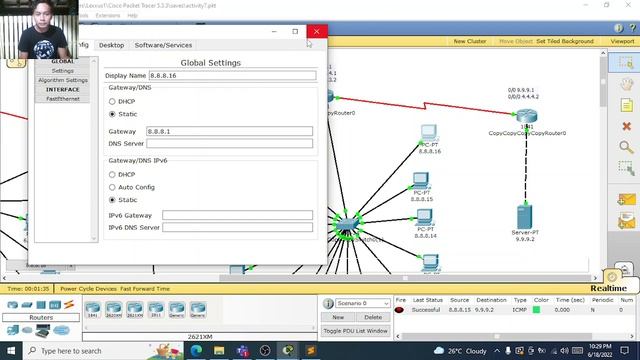The width and height of the screenshot is (640, 360).
Task: Click the CopyCopyCopyCopyRouter0 1841 router
Action: point(527,116)
